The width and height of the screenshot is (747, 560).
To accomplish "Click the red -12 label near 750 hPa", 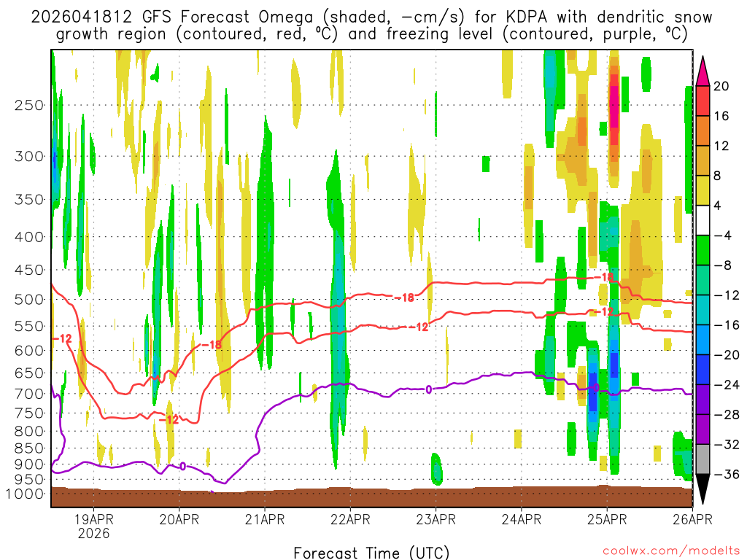I will (169, 419).
